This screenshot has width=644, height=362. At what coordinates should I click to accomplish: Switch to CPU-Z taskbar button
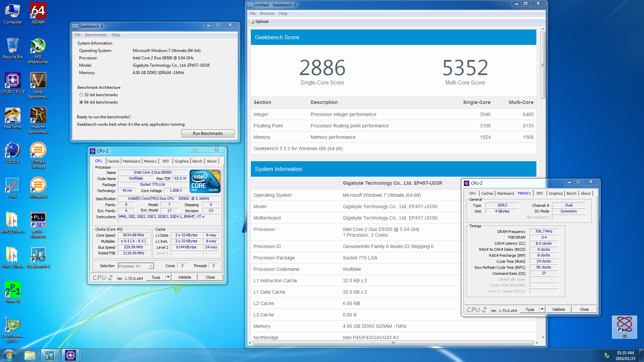click(70, 355)
